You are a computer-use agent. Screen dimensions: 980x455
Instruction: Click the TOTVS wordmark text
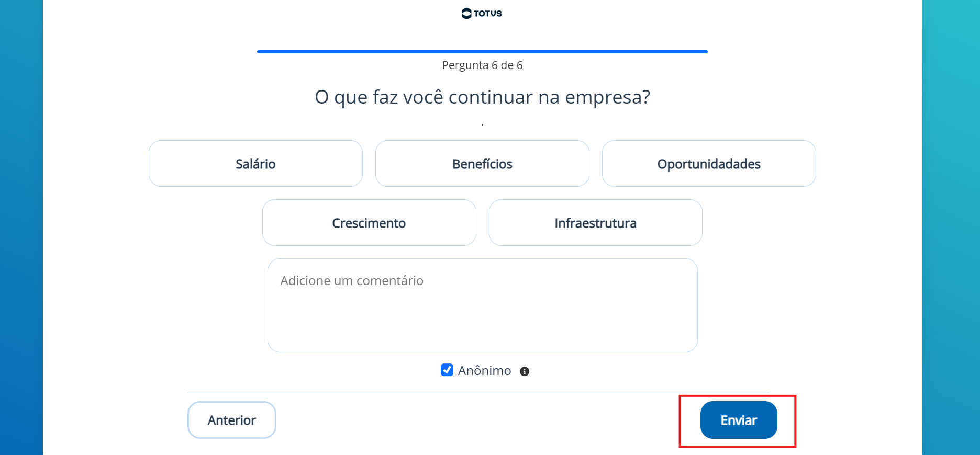(488, 14)
